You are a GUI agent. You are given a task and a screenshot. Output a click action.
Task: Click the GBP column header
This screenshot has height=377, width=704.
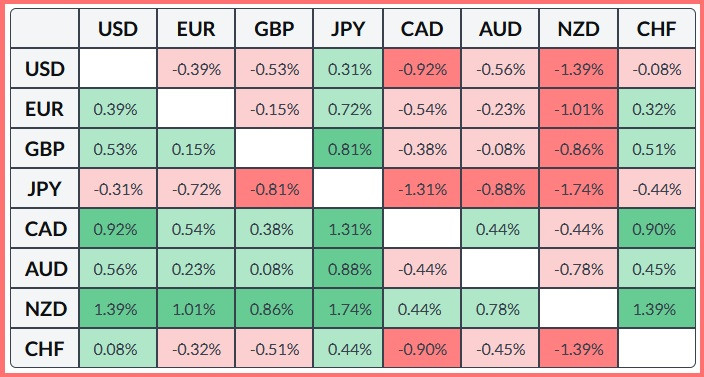274,28
